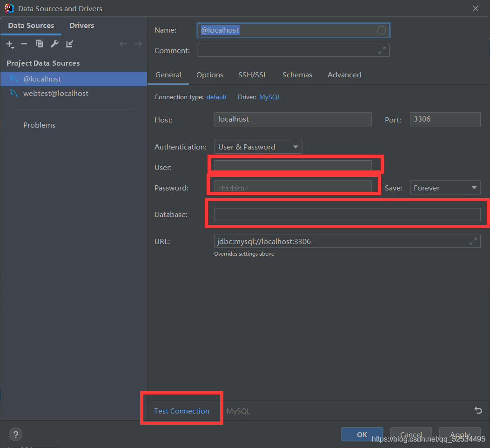Click into the Password field
The image size is (490, 448).
pyautogui.click(x=293, y=186)
